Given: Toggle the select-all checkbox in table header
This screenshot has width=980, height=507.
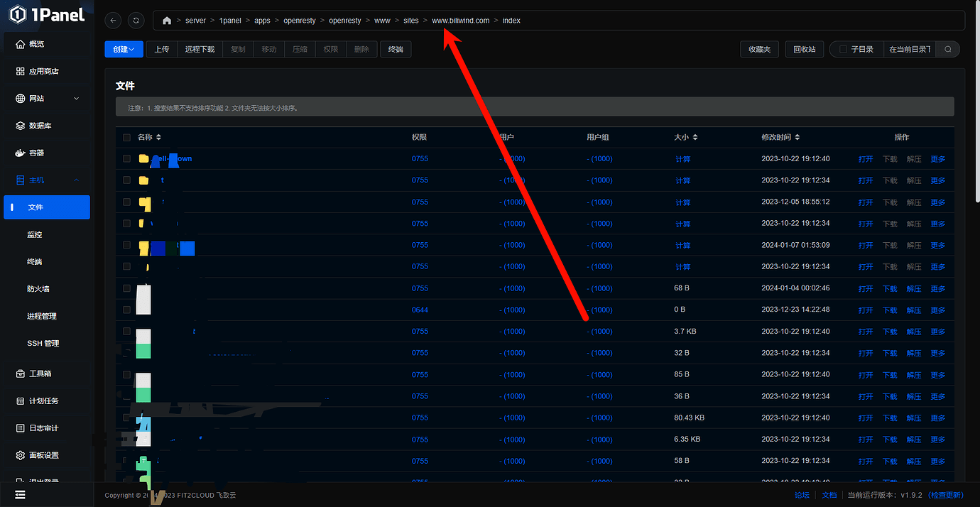Looking at the screenshot, I should pyautogui.click(x=126, y=138).
